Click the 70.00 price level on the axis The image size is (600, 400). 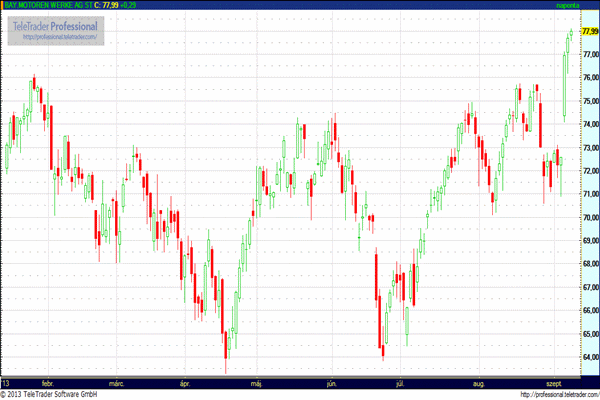pyautogui.click(x=589, y=217)
